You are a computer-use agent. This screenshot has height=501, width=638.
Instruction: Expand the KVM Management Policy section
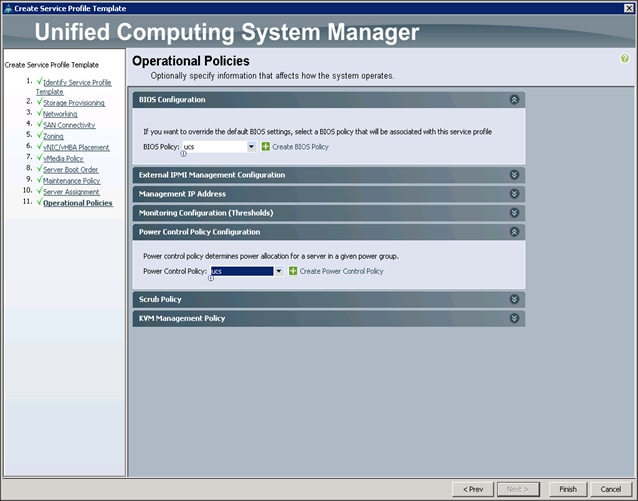[x=514, y=318]
